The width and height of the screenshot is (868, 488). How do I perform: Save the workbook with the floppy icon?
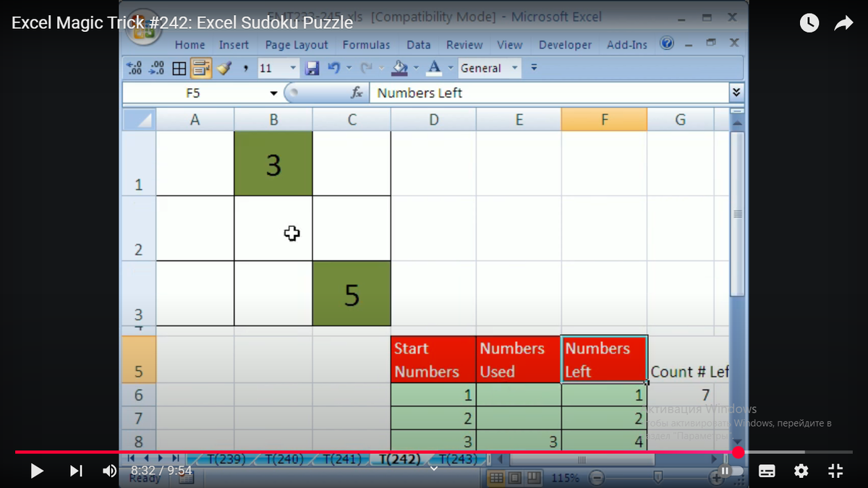312,68
